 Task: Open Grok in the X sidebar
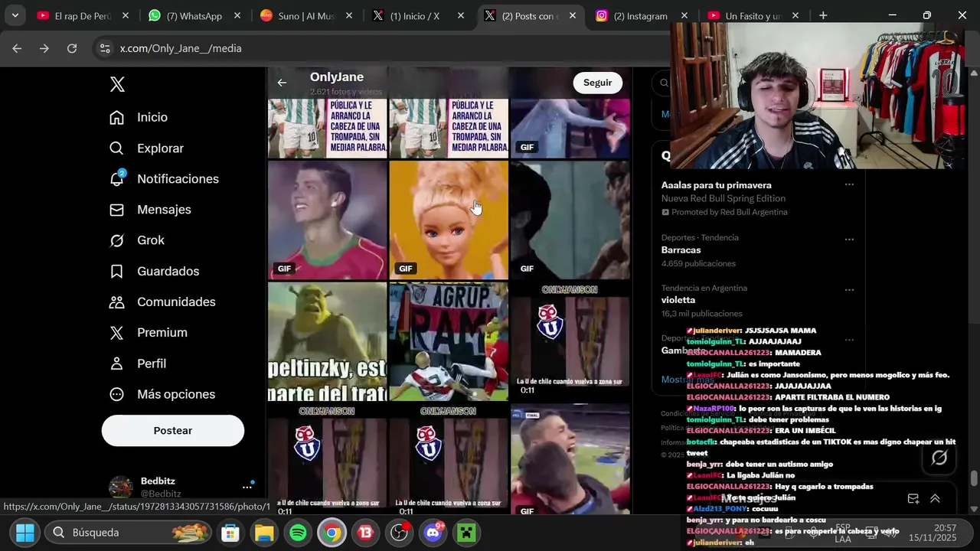137,240
